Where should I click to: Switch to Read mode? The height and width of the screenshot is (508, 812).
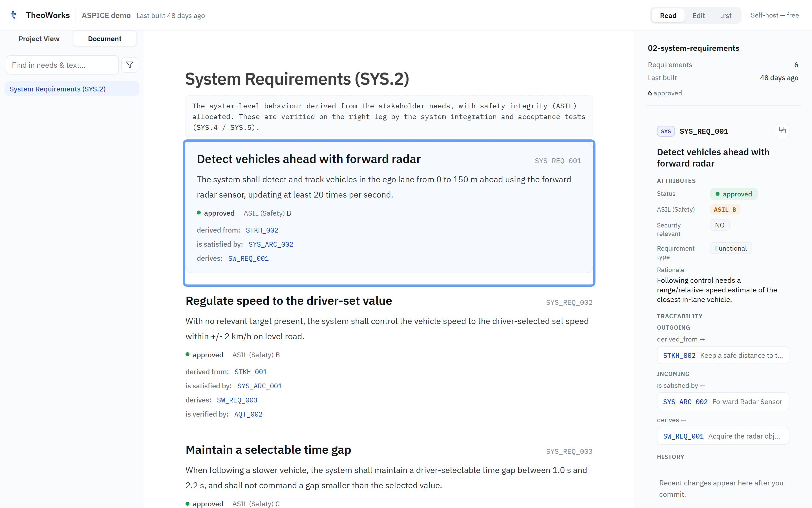[x=668, y=16]
